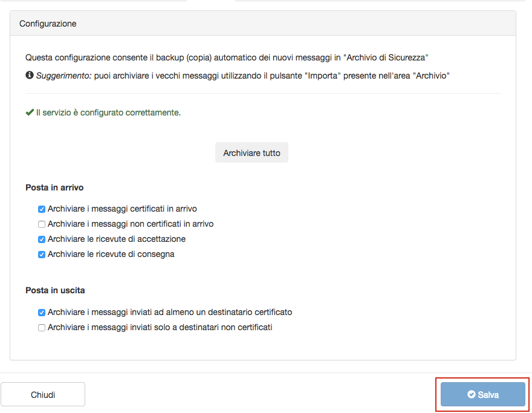Click the checkmark icon inside Salva button
This screenshot has width=532, height=413.
pos(472,394)
